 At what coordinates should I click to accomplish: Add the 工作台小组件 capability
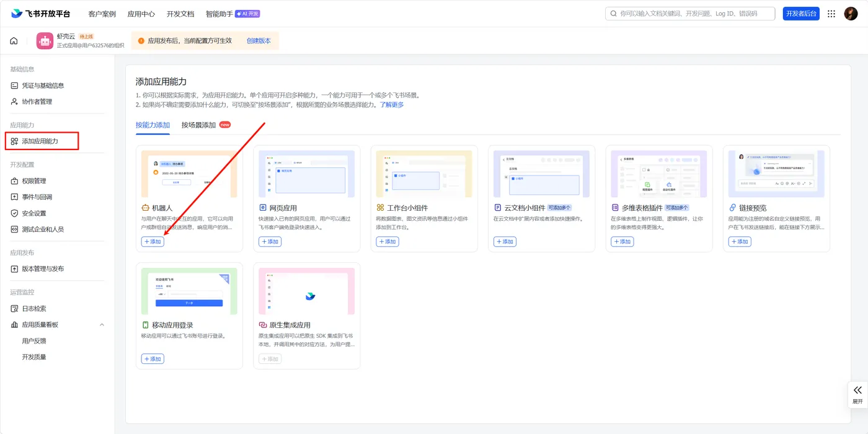387,242
